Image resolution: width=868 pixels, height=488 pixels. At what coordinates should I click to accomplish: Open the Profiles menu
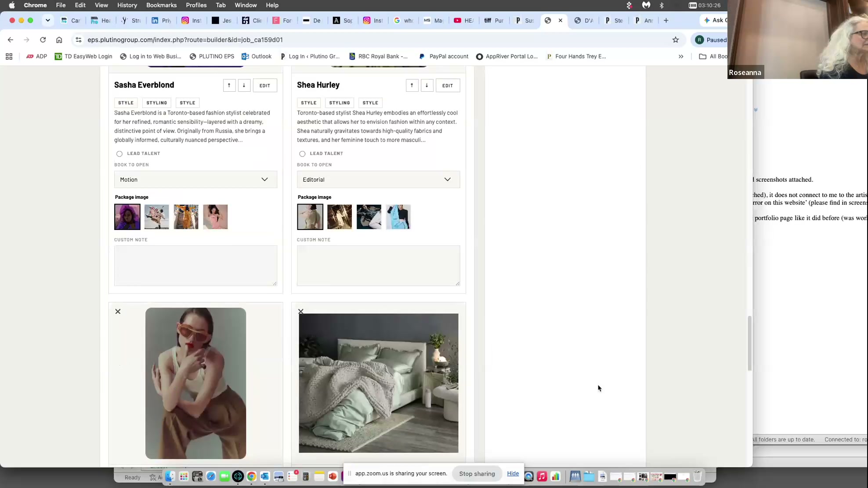(196, 5)
